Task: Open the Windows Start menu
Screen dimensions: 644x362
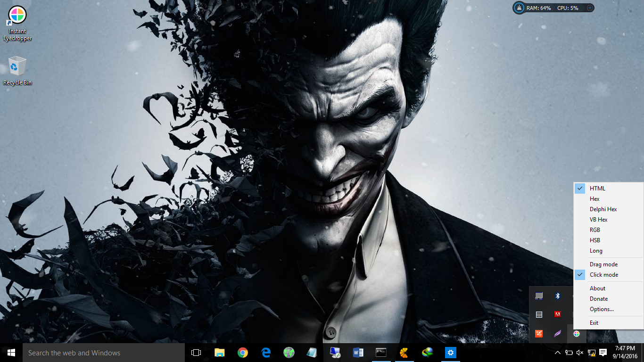Action: [11, 353]
